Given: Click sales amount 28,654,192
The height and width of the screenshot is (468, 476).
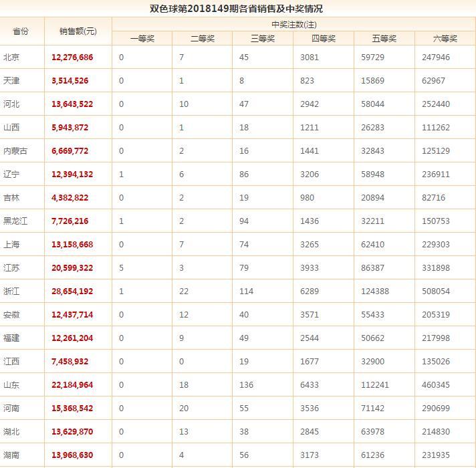Looking at the screenshot, I should coord(72,291).
